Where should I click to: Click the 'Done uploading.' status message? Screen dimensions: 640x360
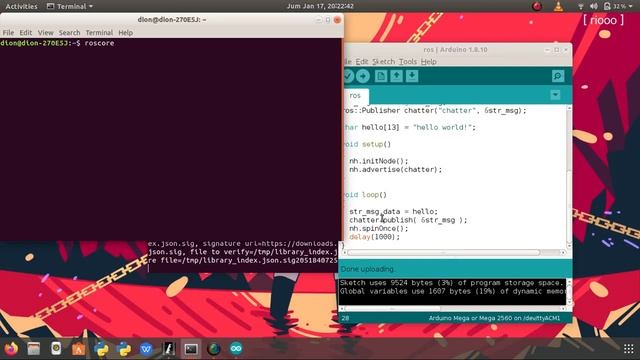(368, 269)
